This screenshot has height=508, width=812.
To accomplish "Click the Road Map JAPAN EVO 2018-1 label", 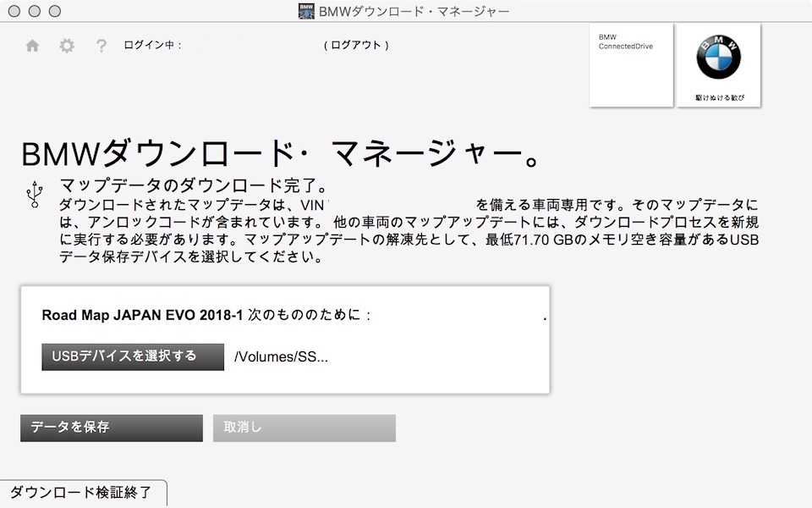I will point(142,315).
